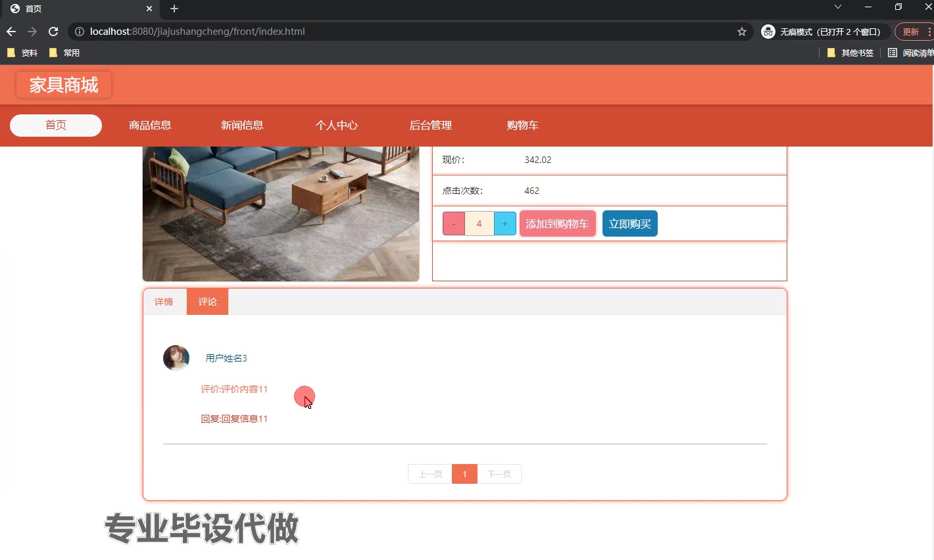
Task: Click the user avatar of 用户姓名3
Action: tap(176, 358)
